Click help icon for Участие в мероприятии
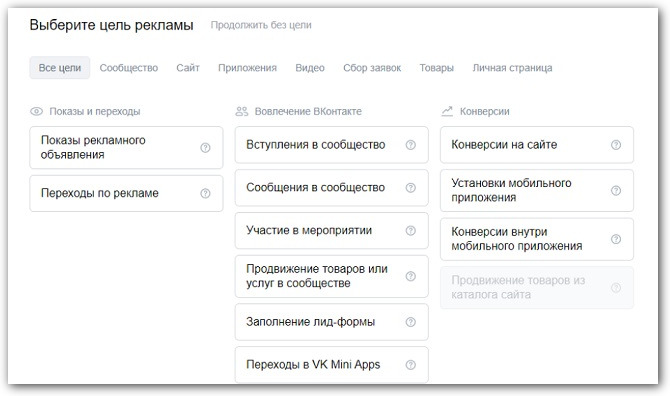The width and height of the screenshot is (670, 396). coord(411,231)
